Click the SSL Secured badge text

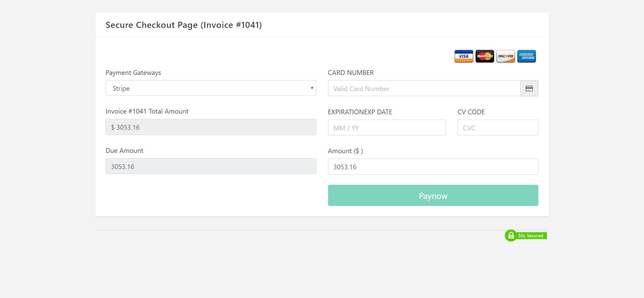[x=530, y=236]
